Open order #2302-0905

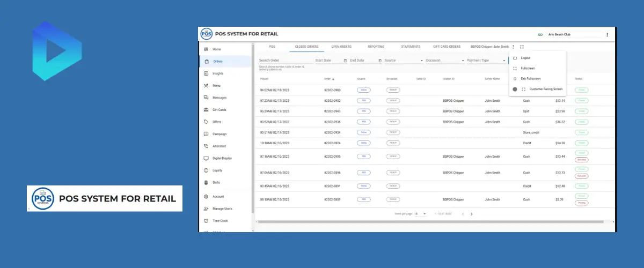click(x=332, y=157)
